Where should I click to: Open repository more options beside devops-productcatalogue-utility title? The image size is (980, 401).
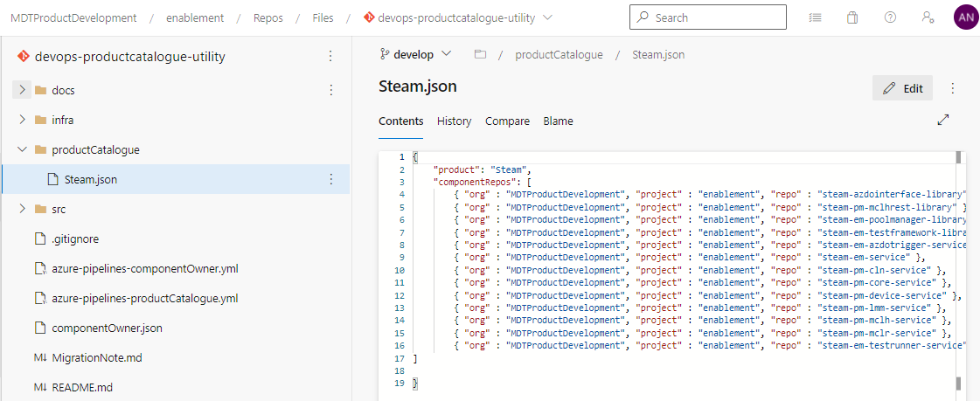(330, 57)
